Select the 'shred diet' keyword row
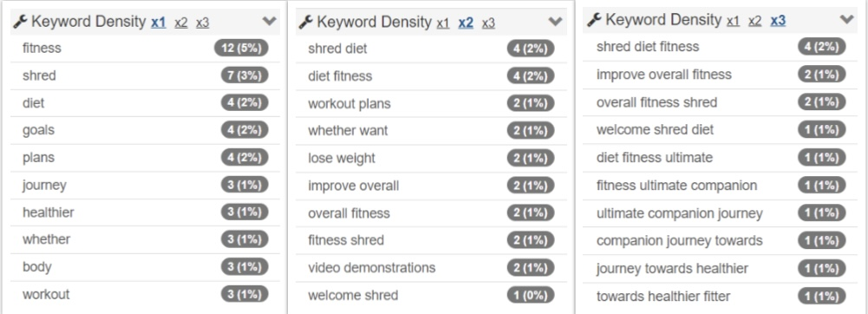The height and width of the screenshot is (314, 868). point(431,49)
